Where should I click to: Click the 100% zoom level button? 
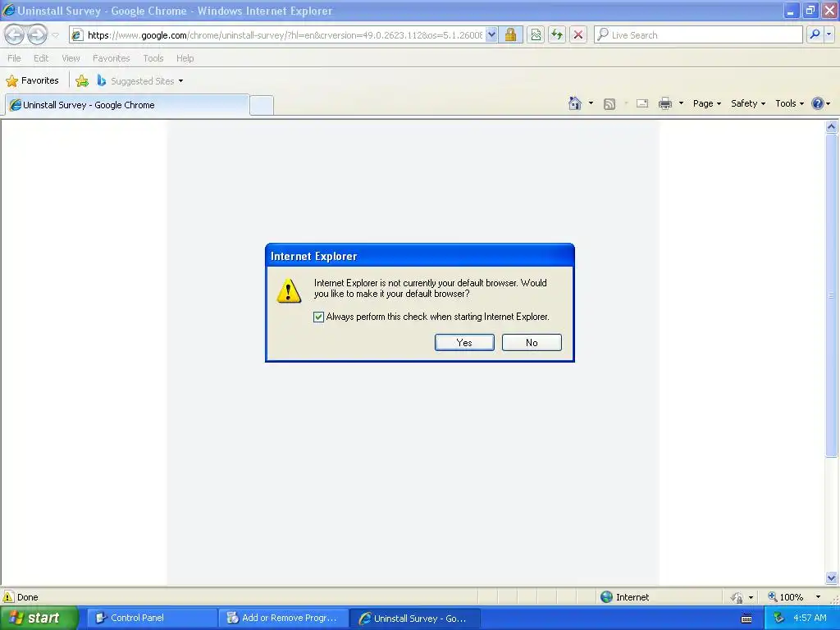(785, 597)
